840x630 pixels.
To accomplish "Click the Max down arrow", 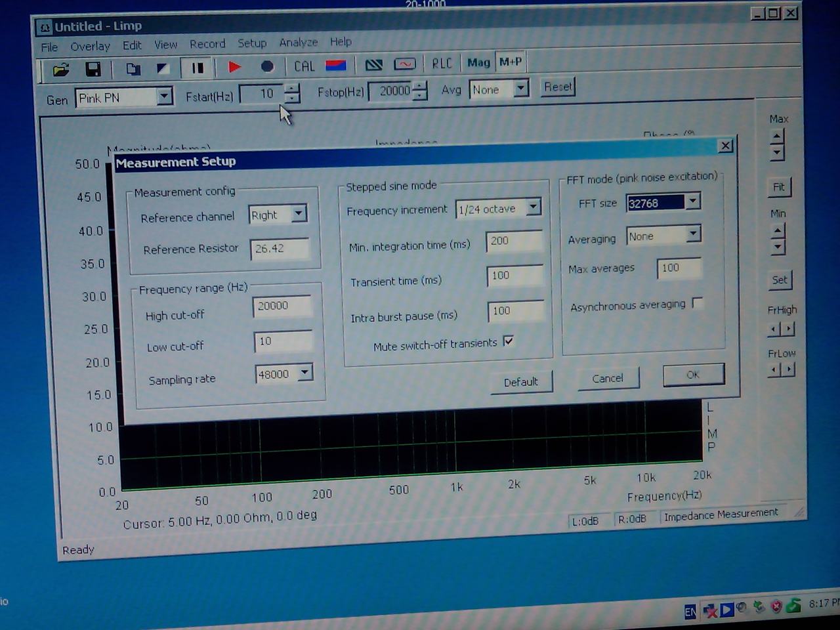I will tap(777, 153).
